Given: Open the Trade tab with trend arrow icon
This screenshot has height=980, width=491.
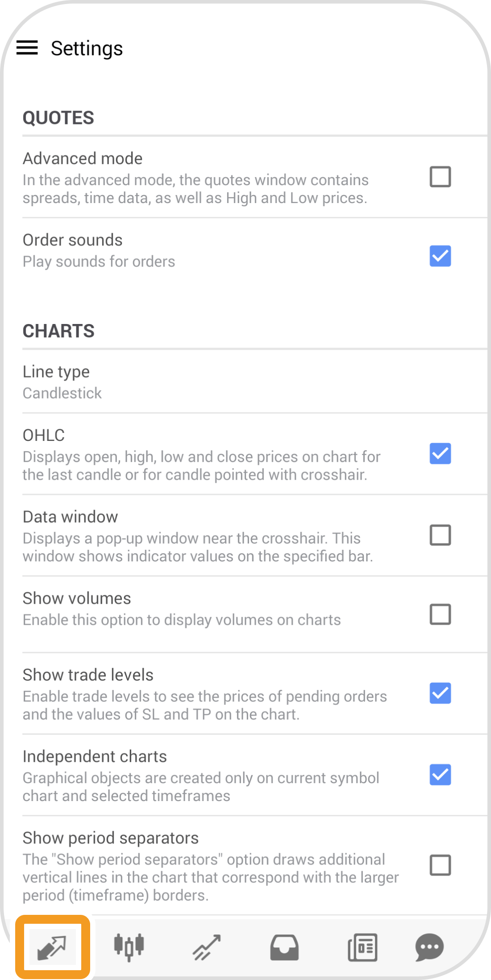Looking at the screenshot, I should pyautogui.click(x=207, y=947).
